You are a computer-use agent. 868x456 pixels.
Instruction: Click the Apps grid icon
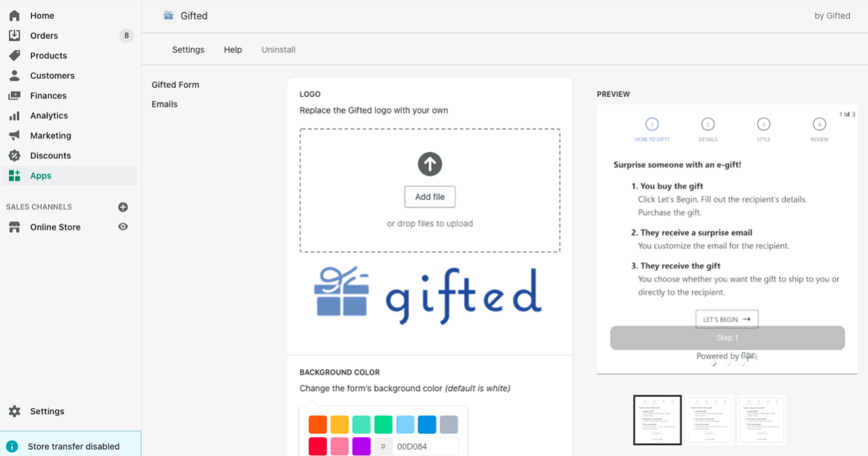click(14, 176)
